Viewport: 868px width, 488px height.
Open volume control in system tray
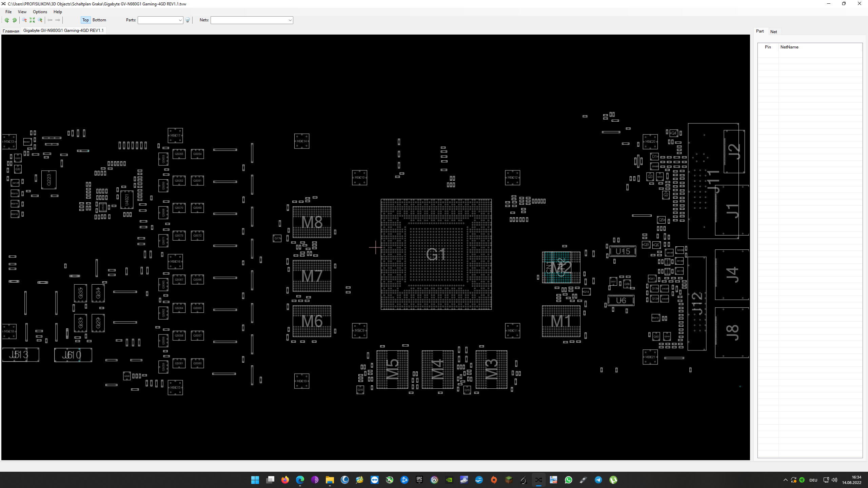pyautogui.click(x=834, y=480)
